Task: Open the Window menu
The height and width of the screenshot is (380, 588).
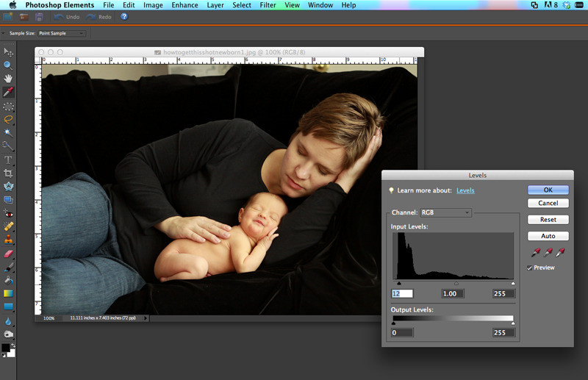Action: pos(320,5)
